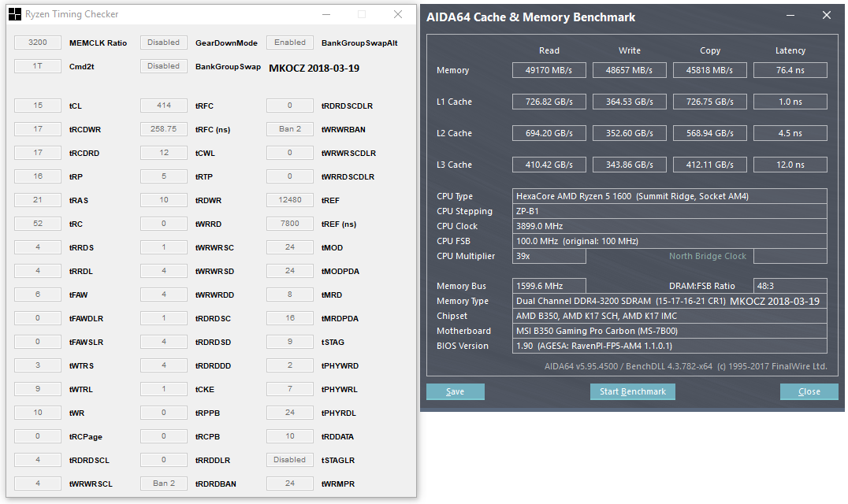
Task: Click the Memory Type DDR4-3200 field
Action: 670,301
